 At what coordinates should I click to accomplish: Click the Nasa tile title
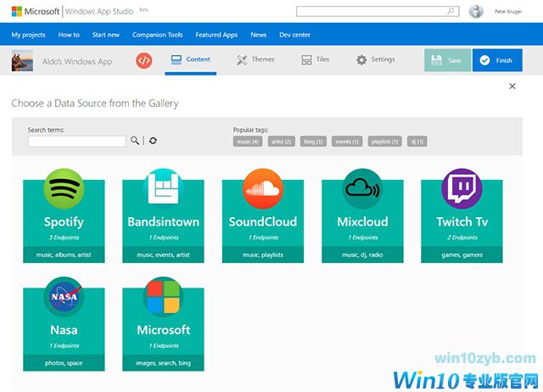[x=64, y=330]
